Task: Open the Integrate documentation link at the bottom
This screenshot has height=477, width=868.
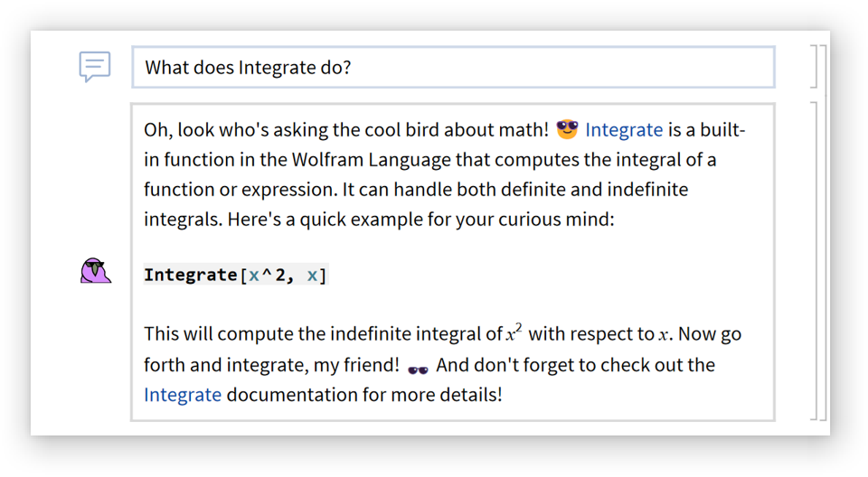Action: click(x=183, y=395)
